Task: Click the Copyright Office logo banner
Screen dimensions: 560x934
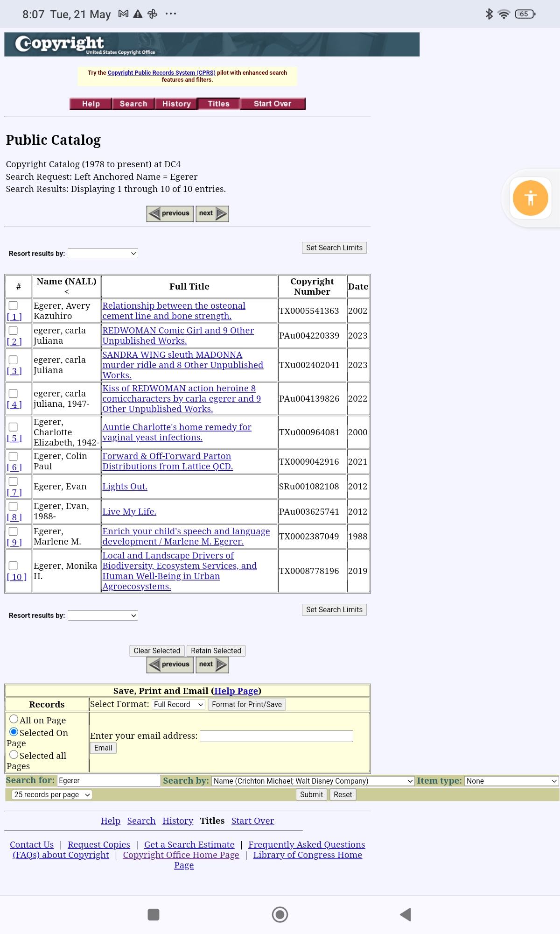Action: click(212, 44)
